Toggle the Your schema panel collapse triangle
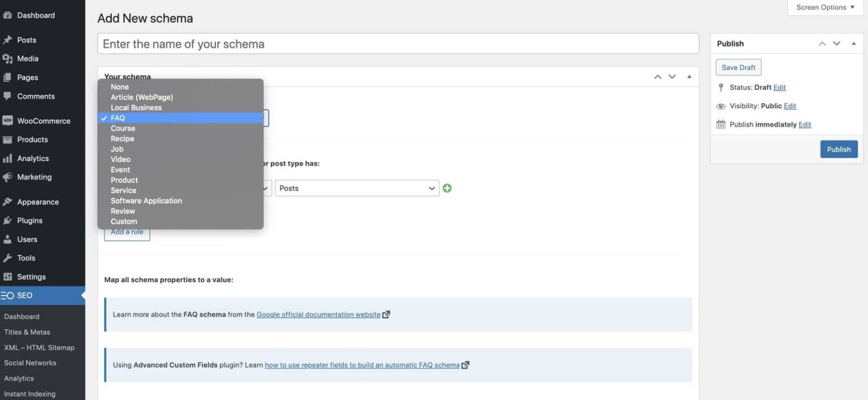Screen dimensions: 868x400 click(689, 77)
